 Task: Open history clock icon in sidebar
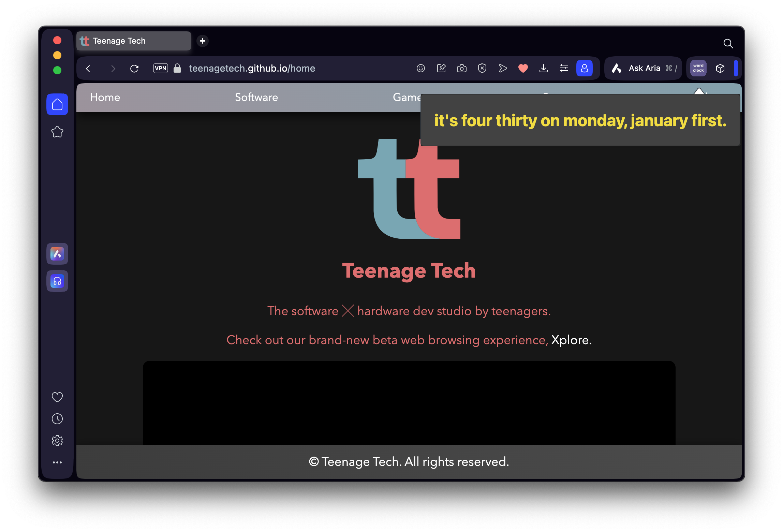57,419
